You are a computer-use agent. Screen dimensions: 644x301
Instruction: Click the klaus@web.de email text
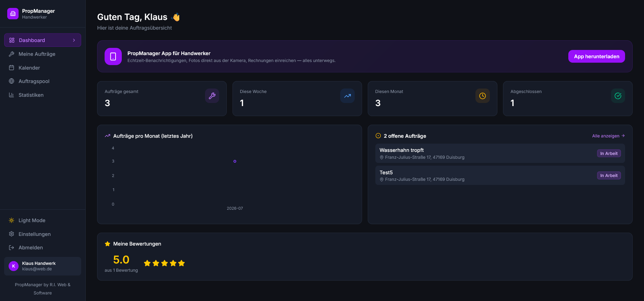37,269
